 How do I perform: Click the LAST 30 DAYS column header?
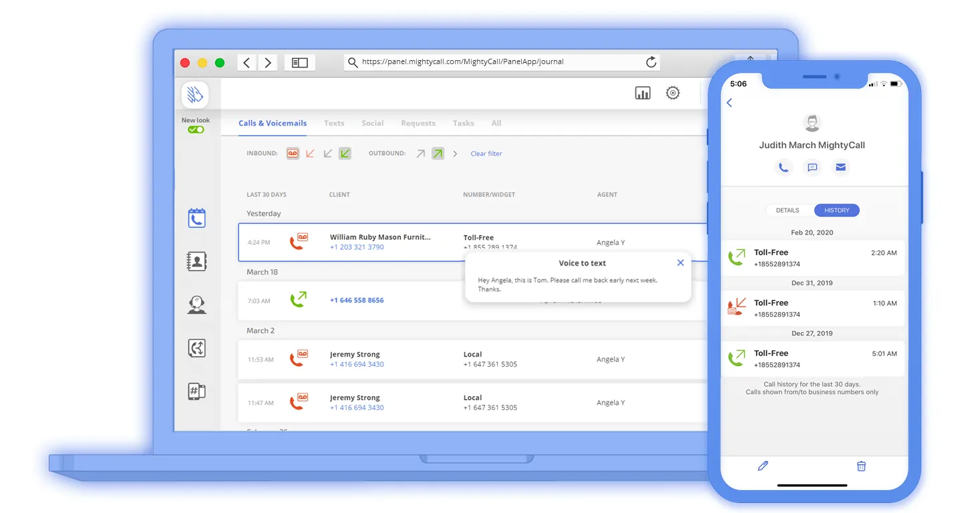267,195
